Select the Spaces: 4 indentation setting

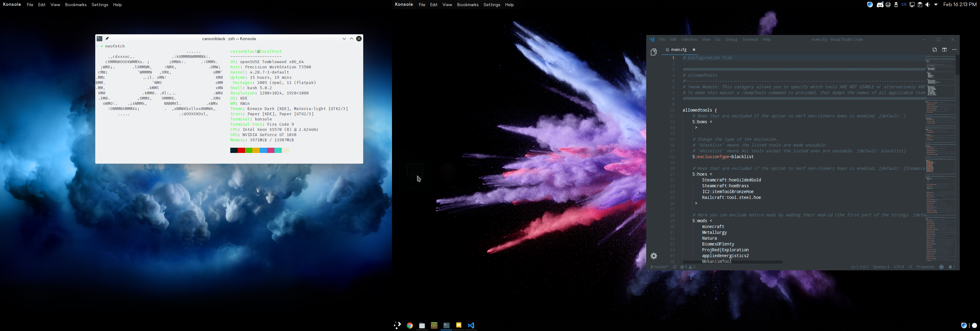(881, 267)
